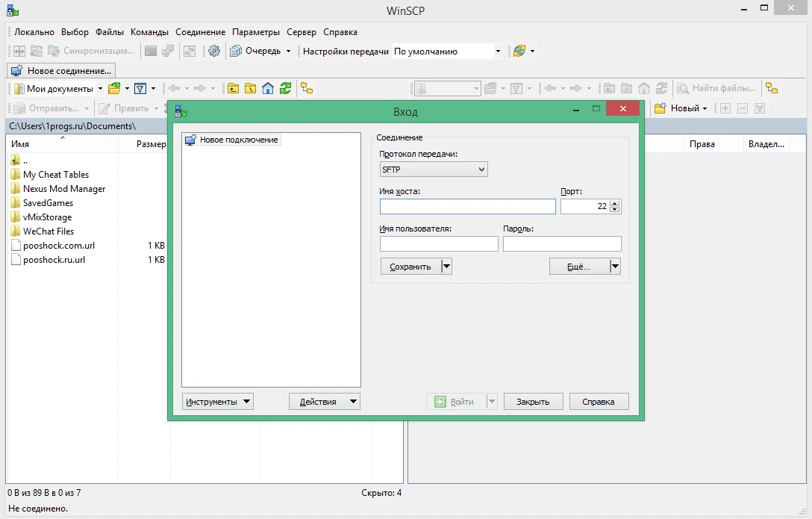The height and width of the screenshot is (519, 812).
Task: Go to local root directory icon
Action: [x=251, y=89]
